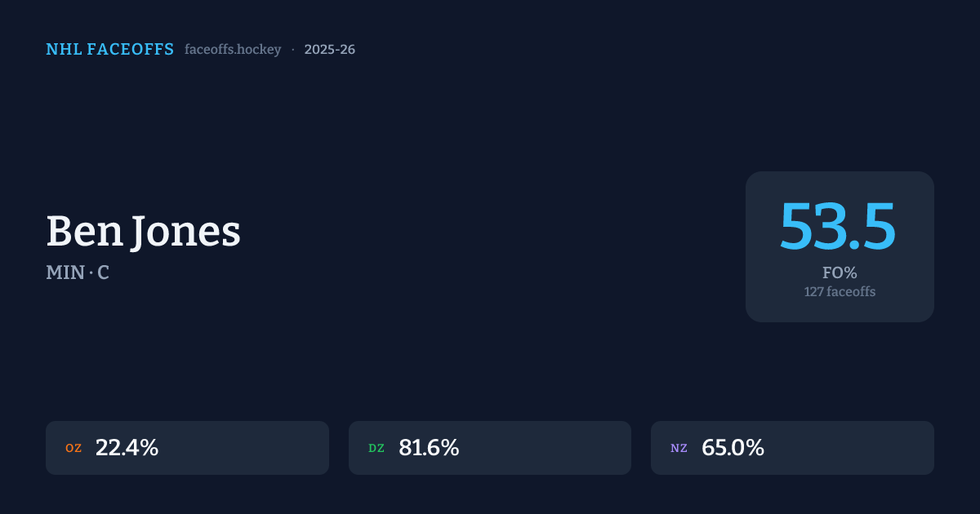Click the dot separator before 2025-26

pyautogui.click(x=292, y=50)
